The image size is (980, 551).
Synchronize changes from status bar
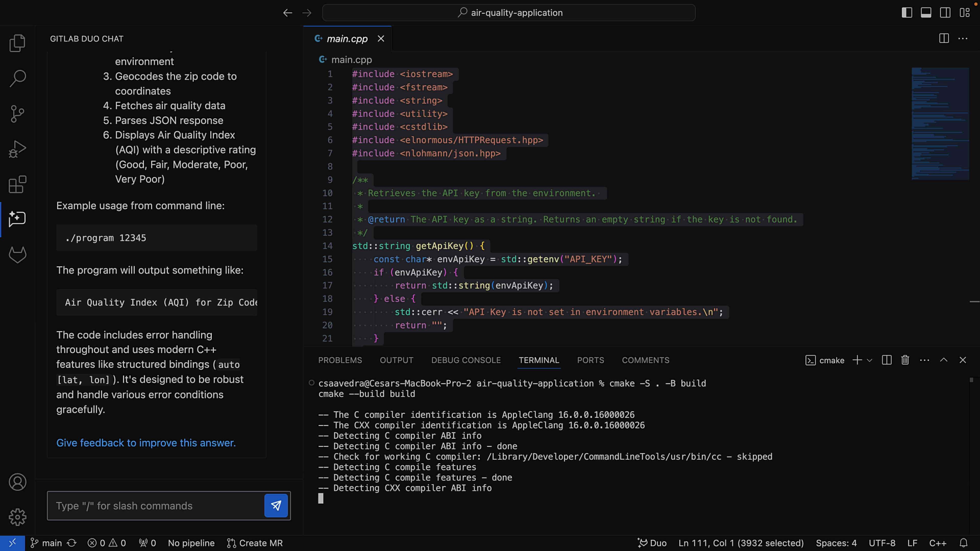(x=72, y=543)
